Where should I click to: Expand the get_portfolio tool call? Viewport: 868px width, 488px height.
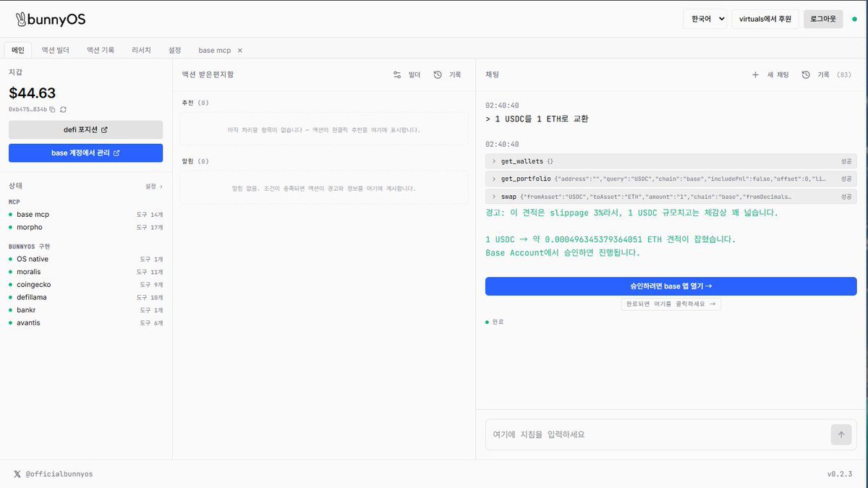671,179
